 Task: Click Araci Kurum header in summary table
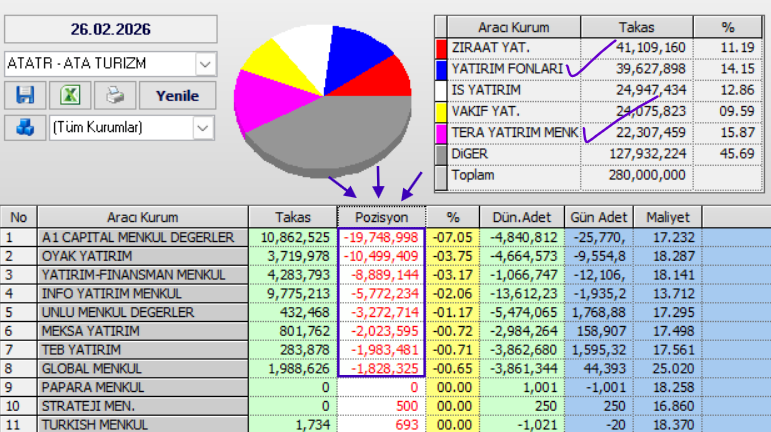tap(514, 27)
